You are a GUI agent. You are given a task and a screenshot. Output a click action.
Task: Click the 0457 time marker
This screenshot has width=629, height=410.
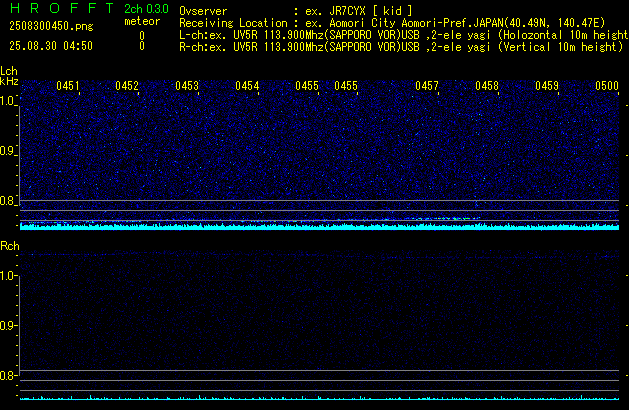point(427,86)
